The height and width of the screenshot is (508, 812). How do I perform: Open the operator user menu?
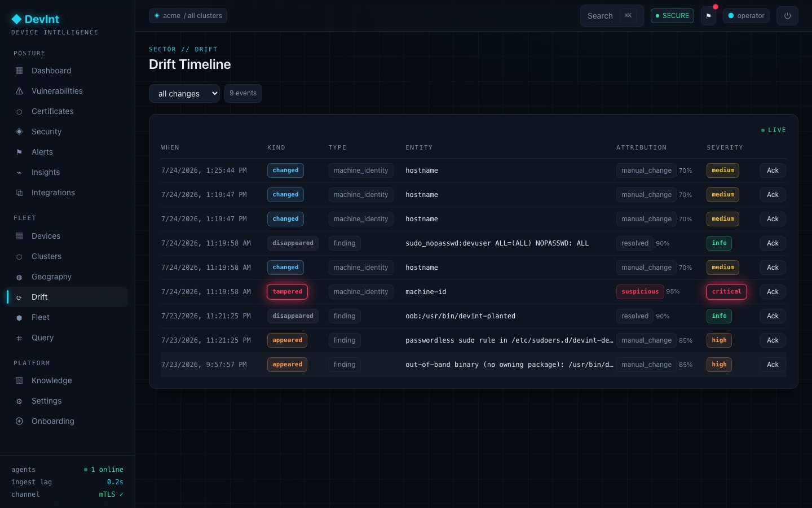pos(746,16)
